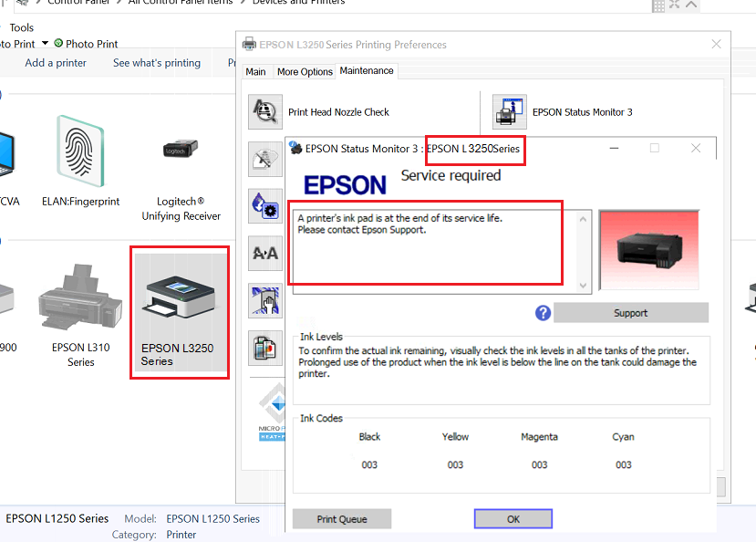
Task: Click the ink drop with gear maintenance icon
Action: tap(265, 205)
